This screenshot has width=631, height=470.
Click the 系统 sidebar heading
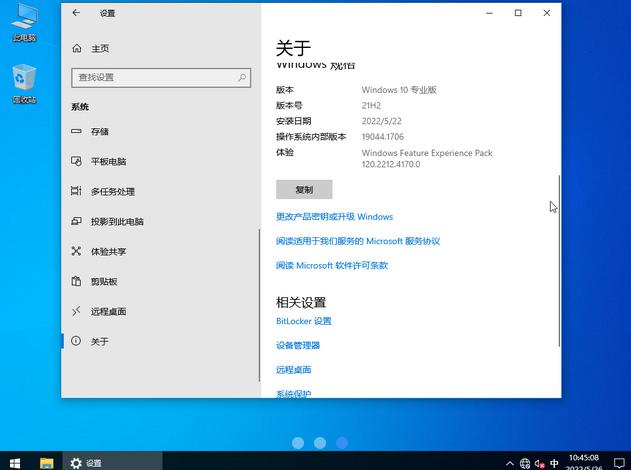[x=80, y=107]
